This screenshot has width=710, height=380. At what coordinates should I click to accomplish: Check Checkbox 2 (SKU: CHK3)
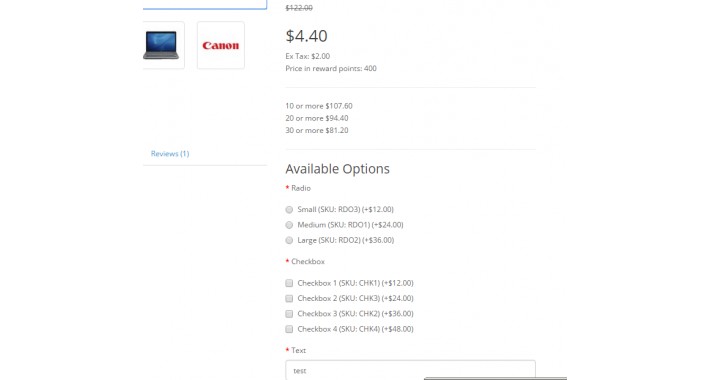point(289,298)
